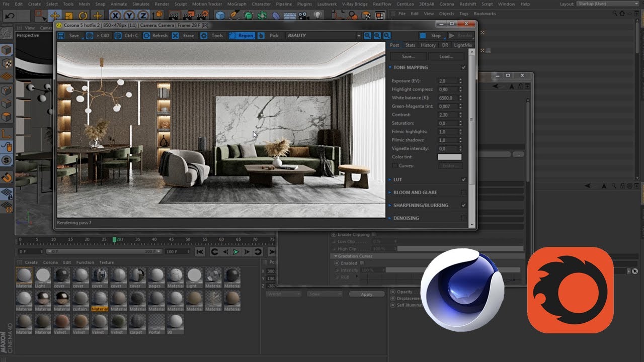Toggle the Sharpening/Blurring checkbox
This screenshot has width=644, height=362.
(463, 205)
